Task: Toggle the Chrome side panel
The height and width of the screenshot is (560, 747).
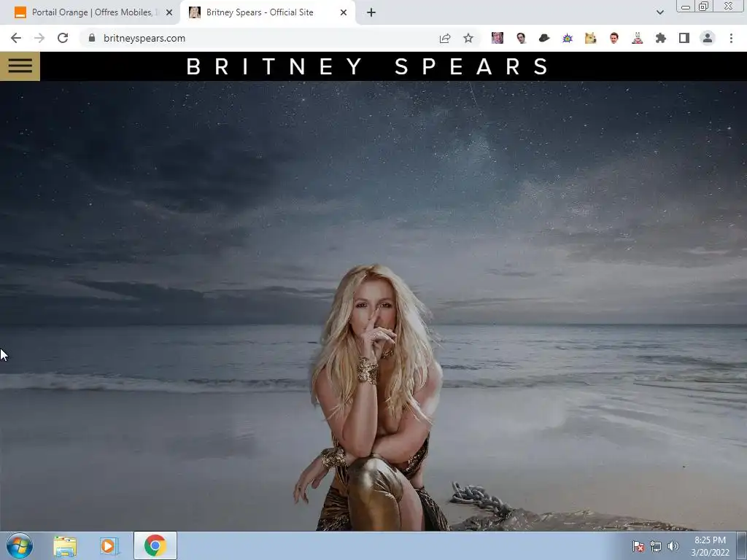Action: [x=684, y=38]
